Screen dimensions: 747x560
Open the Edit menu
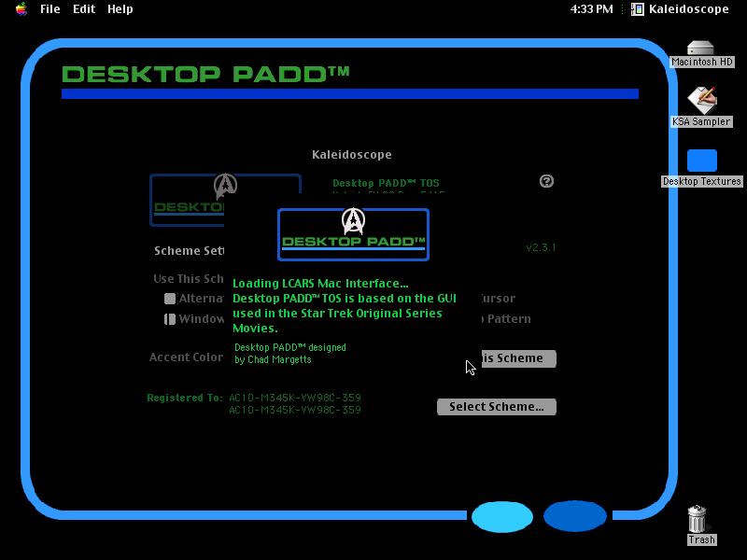tap(84, 9)
